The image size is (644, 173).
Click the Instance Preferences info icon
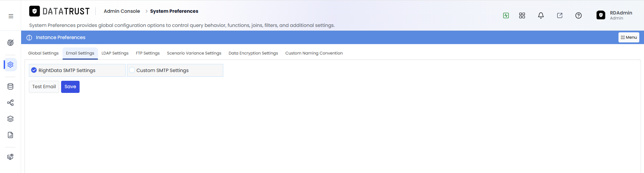[29, 37]
